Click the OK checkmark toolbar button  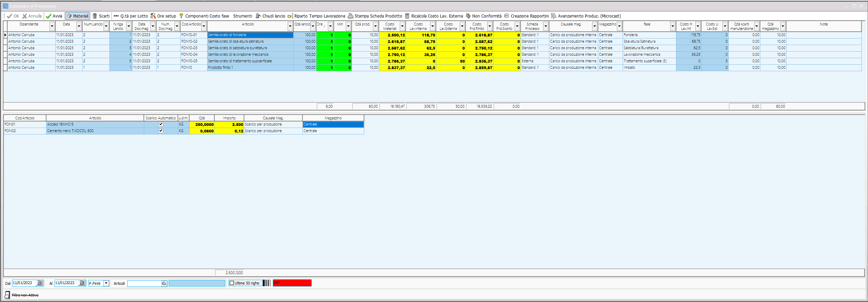tap(13, 16)
